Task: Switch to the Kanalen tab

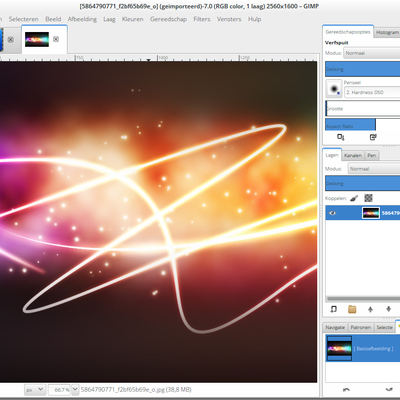Action: point(353,155)
